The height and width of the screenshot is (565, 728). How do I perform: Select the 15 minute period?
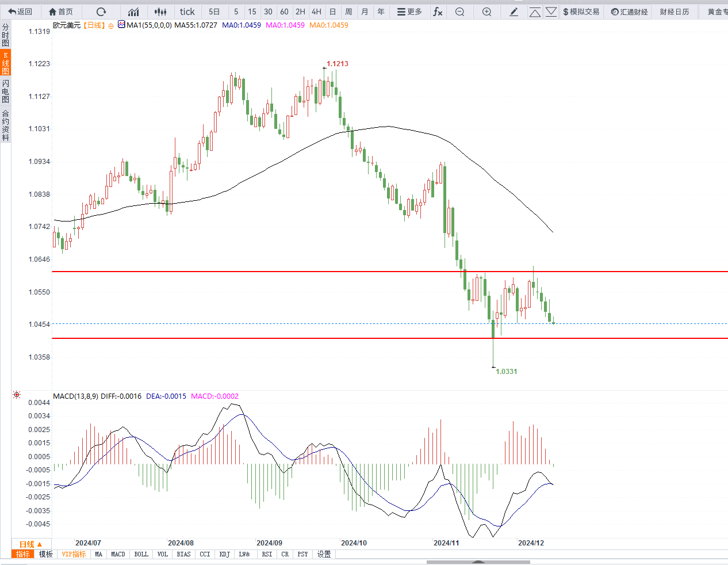pos(252,12)
